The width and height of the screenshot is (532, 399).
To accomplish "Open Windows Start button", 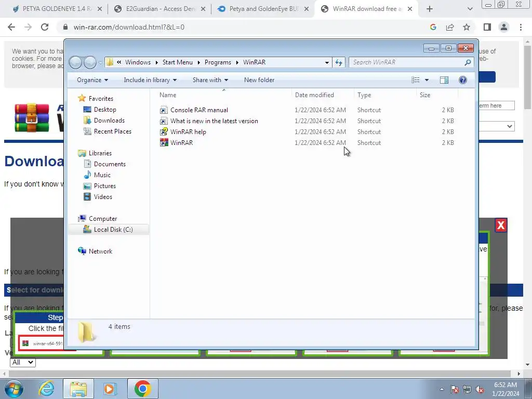I will 14,389.
